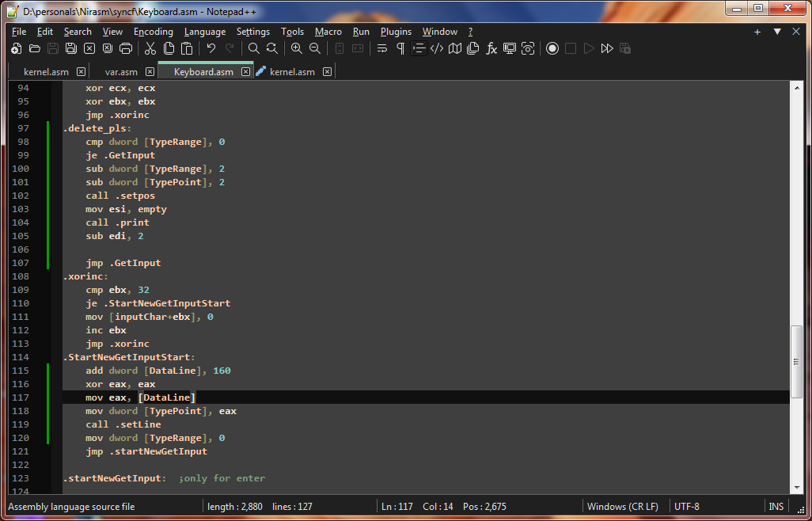Screen dimensions: 812x521
Task: Open the Settings menu
Action: [x=253, y=32]
